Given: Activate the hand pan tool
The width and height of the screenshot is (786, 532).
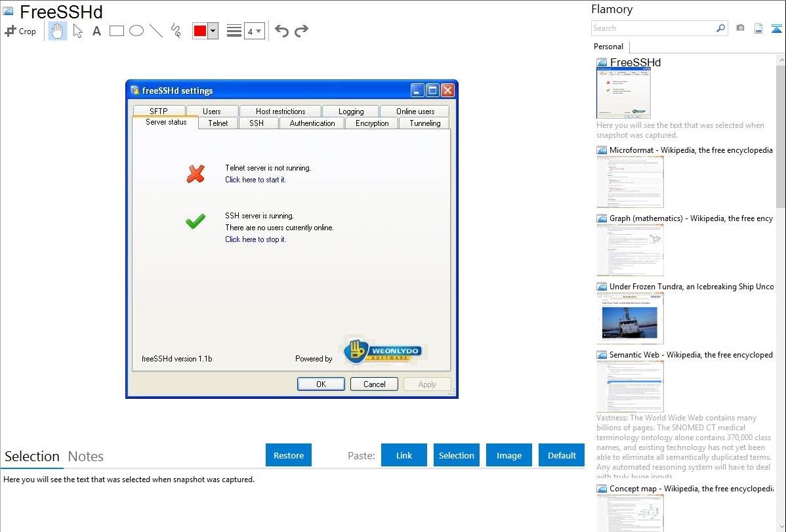Looking at the screenshot, I should point(58,31).
